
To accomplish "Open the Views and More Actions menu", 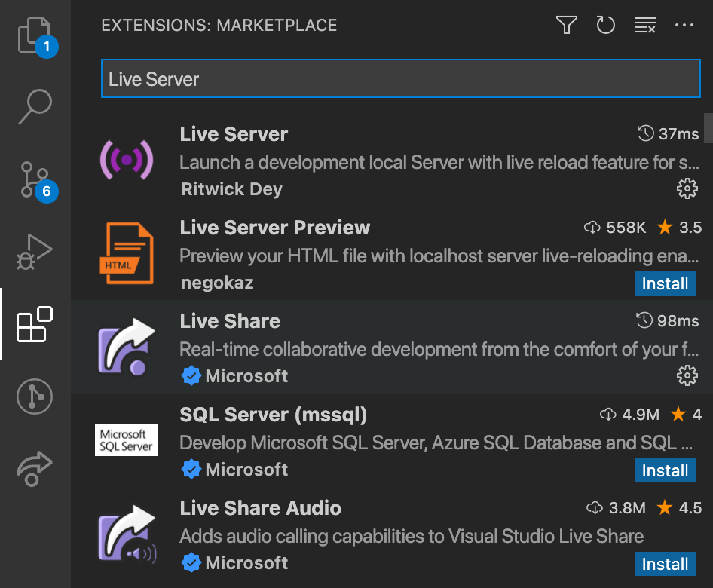I will 684,25.
